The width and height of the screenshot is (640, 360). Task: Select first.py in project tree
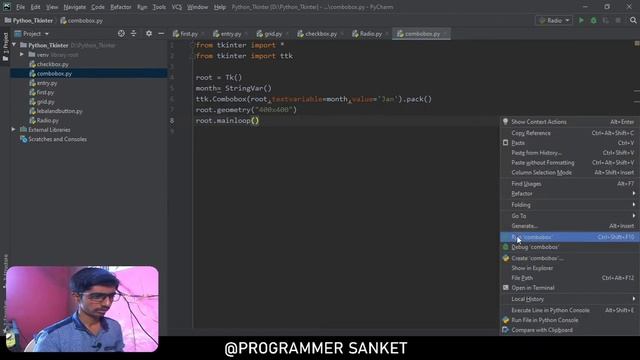tap(45, 92)
